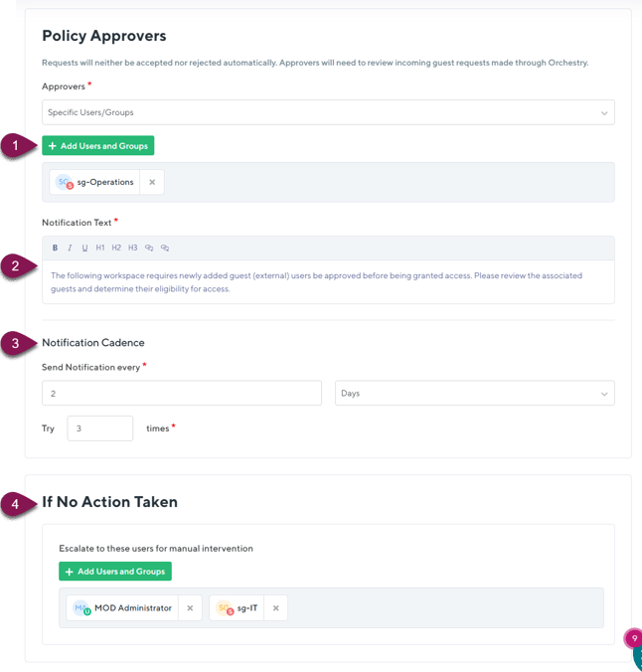Apply H2 heading style
Screen dimensions: 642x672
[x=116, y=248]
